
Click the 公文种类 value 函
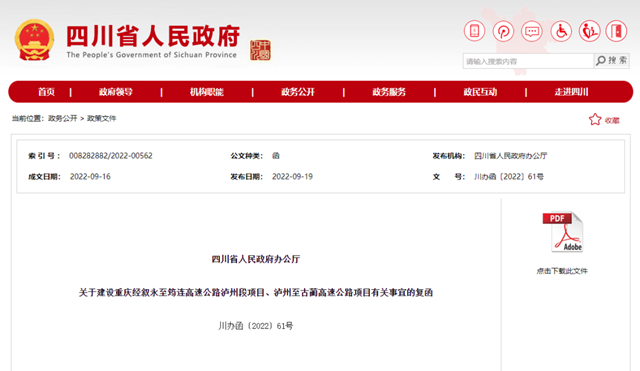click(x=276, y=156)
